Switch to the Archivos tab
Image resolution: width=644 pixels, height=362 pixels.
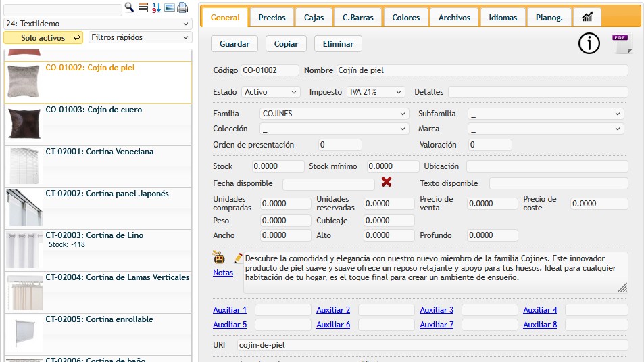click(x=454, y=18)
